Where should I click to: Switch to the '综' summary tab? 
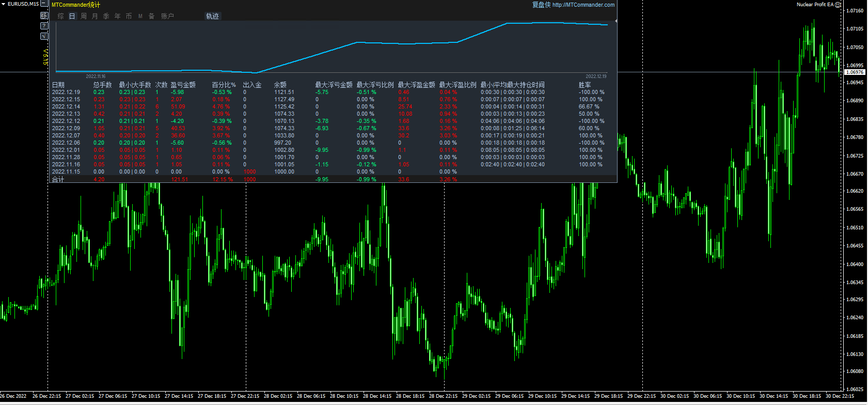61,17
